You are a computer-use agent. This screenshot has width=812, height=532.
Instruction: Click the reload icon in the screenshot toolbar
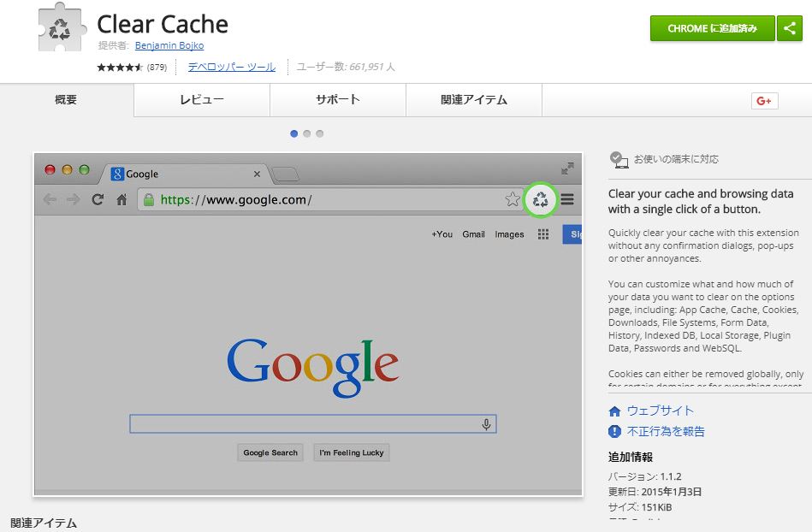98,199
